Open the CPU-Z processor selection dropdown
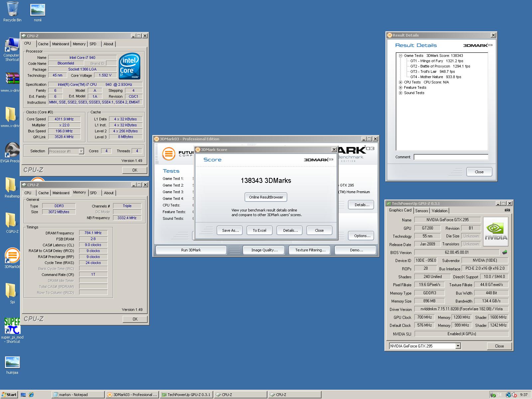Screen dimensions: 532x399 [x=81, y=151]
